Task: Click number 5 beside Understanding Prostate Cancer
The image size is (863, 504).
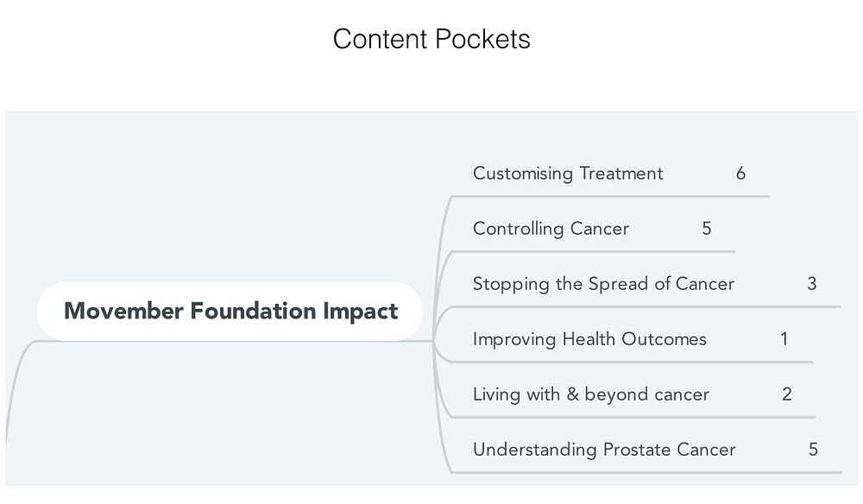Action: tap(813, 450)
